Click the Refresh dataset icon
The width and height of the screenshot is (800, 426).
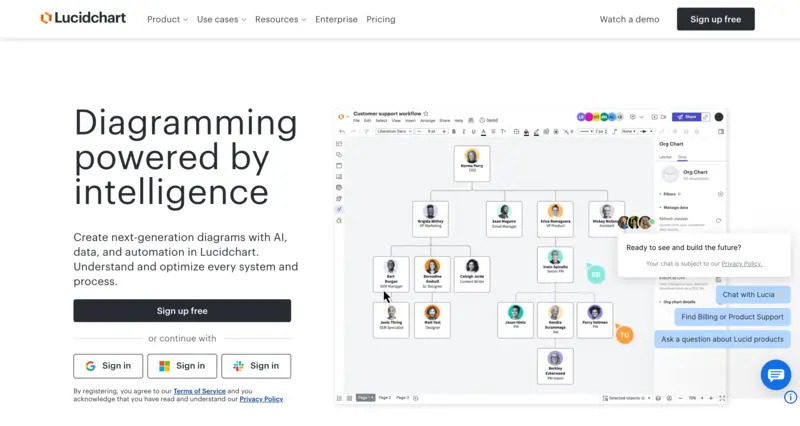tap(718, 220)
